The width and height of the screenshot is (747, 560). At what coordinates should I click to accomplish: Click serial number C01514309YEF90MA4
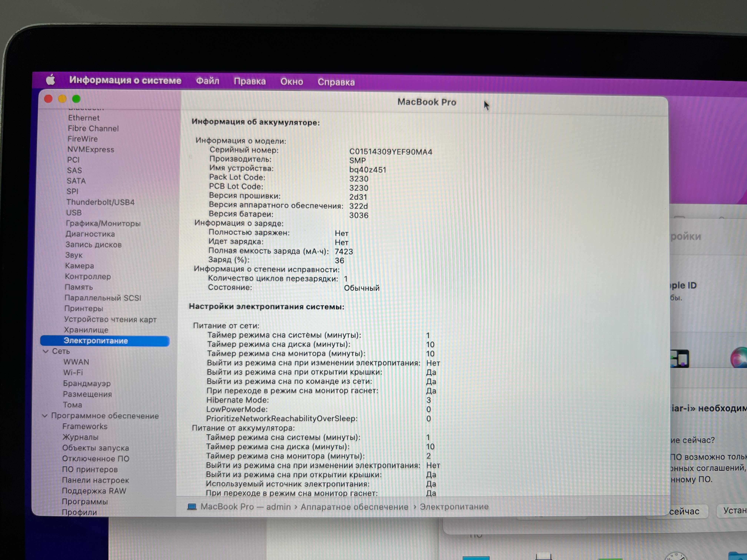(x=391, y=152)
